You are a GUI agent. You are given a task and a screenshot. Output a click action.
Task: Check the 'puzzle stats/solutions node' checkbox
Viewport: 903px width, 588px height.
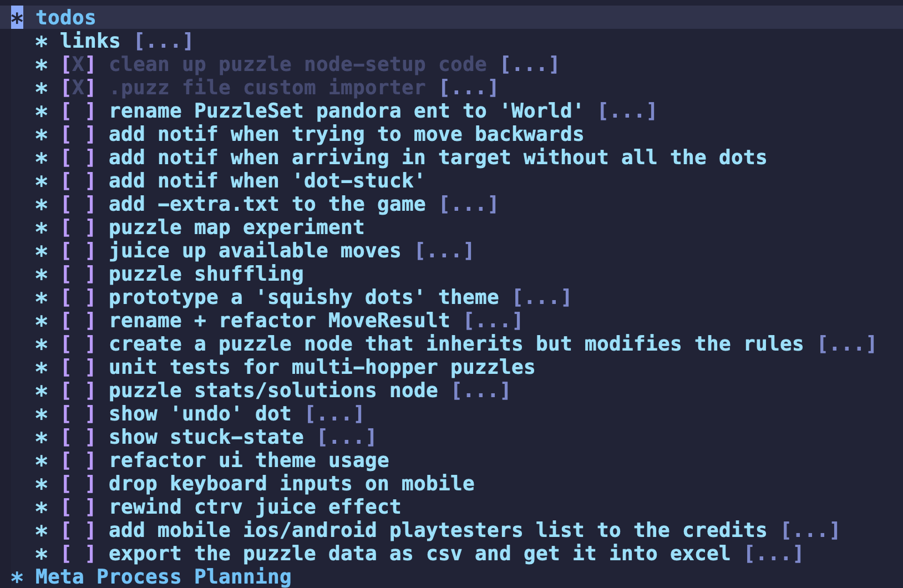pyautogui.click(x=78, y=391)
